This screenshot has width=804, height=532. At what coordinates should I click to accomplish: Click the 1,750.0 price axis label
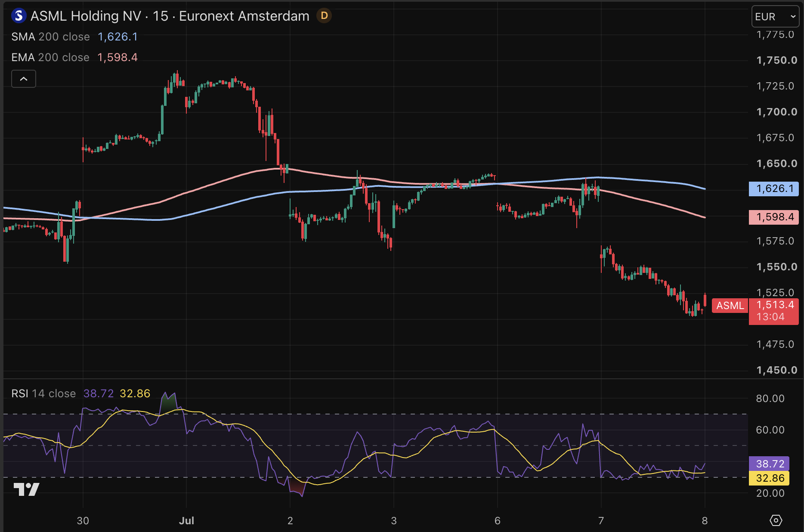(x=777, y=60)
